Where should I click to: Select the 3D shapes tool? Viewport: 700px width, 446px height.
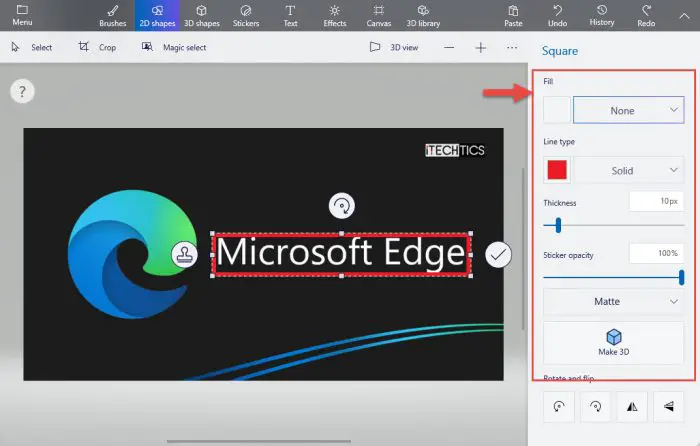(201, 14)
